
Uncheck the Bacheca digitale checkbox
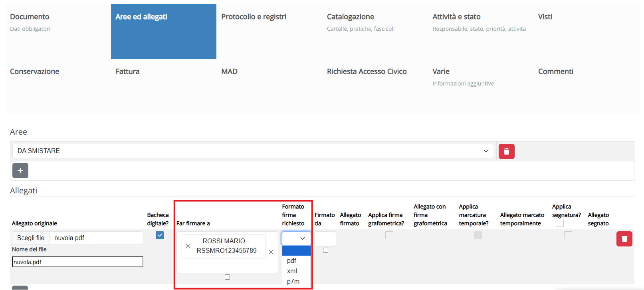point(160,235)
